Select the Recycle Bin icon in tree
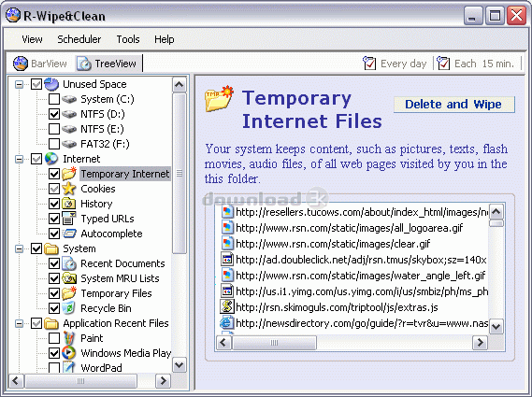The image size is (532, 397). (68, 308)
